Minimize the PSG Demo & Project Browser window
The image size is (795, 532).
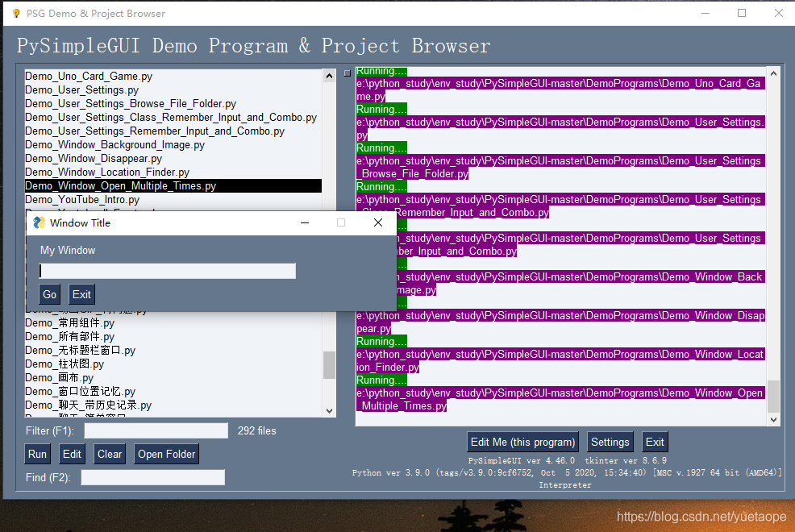(706, 13)
